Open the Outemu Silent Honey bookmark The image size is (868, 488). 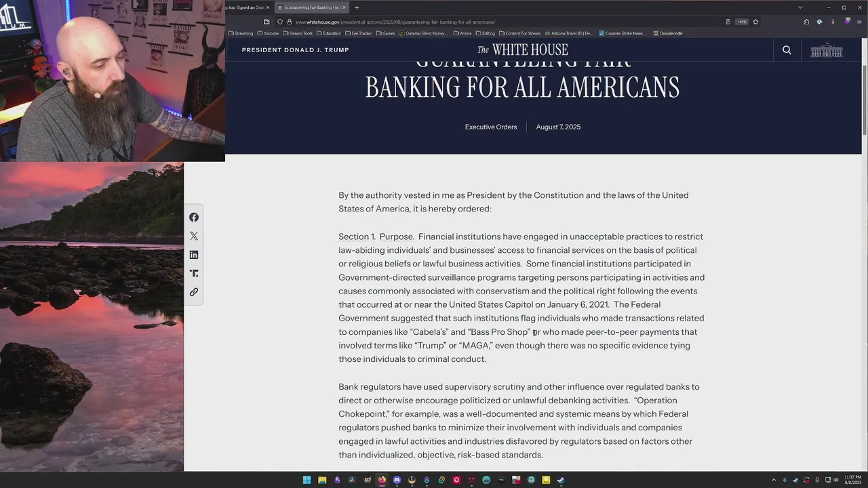(424, 33)
